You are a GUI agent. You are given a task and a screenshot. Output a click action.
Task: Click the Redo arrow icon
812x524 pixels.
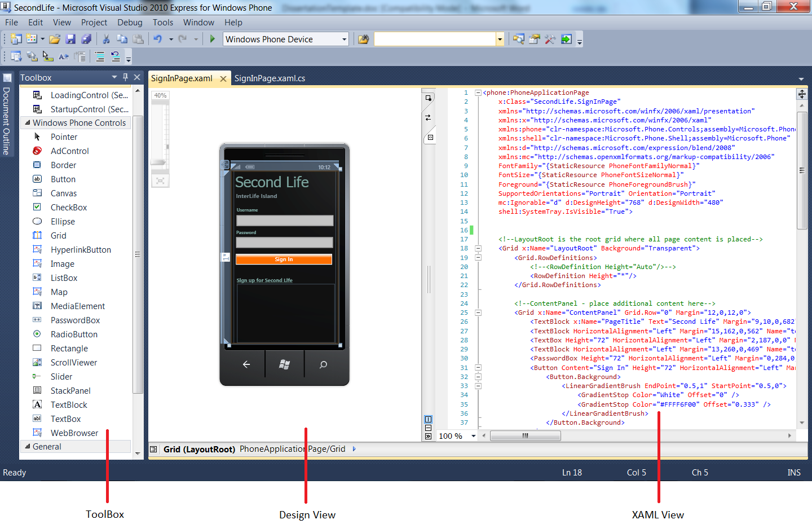pos(182,39)
